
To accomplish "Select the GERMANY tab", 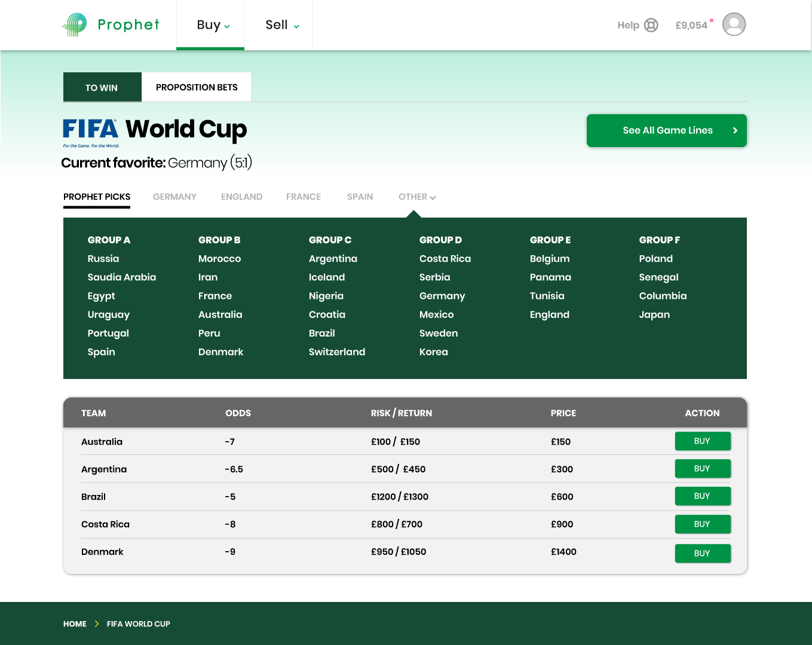I will pos(174,197).
